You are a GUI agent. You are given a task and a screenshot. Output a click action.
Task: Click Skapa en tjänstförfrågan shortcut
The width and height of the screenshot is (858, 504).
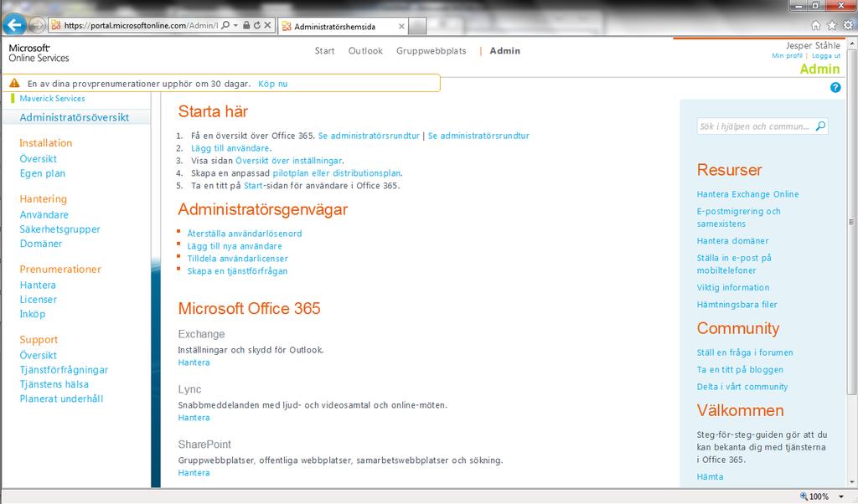(237, 271)
